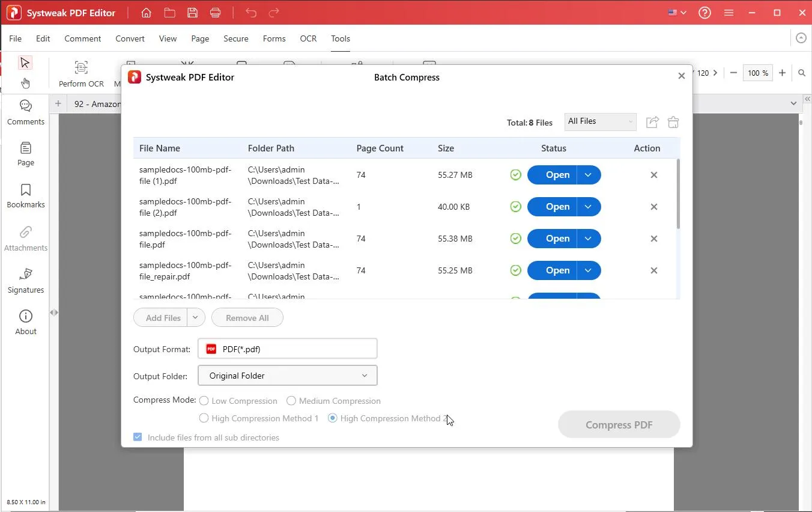Open the Output Folder dropdown

[x=288, y=376]
